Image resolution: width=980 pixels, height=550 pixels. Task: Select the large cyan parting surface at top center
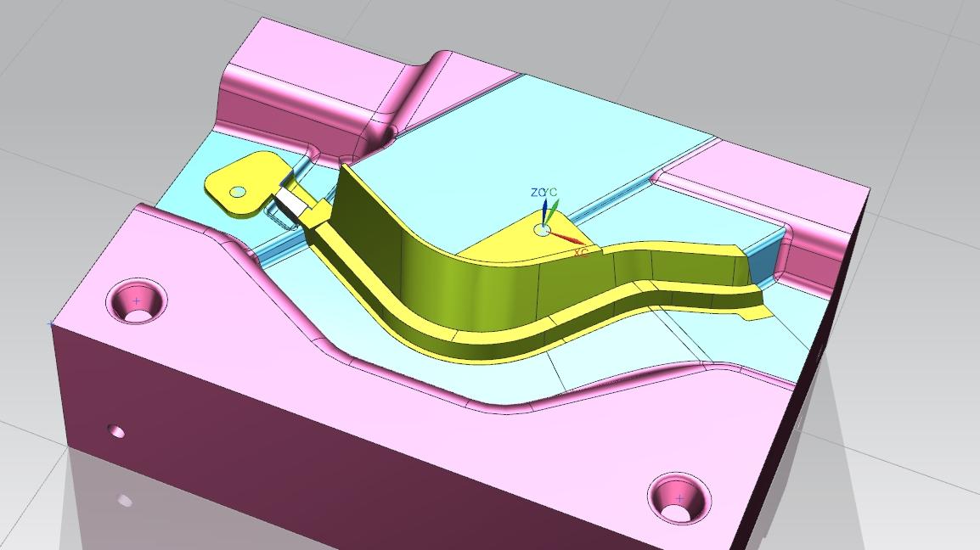point(544,136)
